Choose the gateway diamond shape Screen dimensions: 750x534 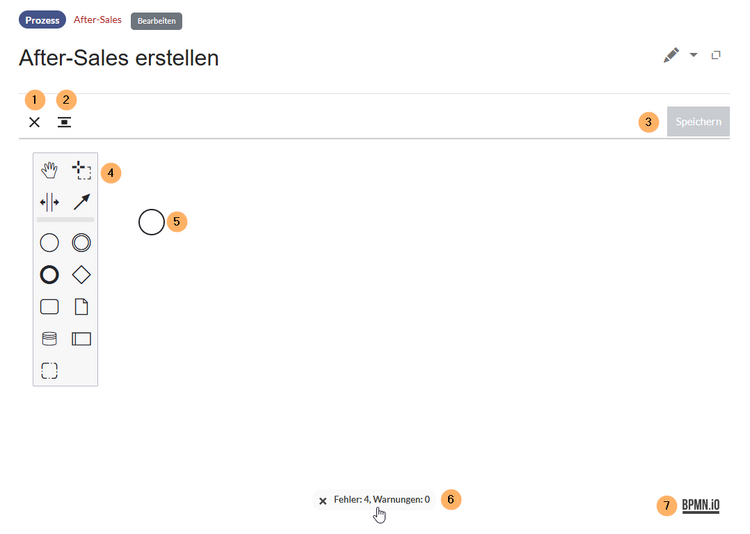click(82, 274)
